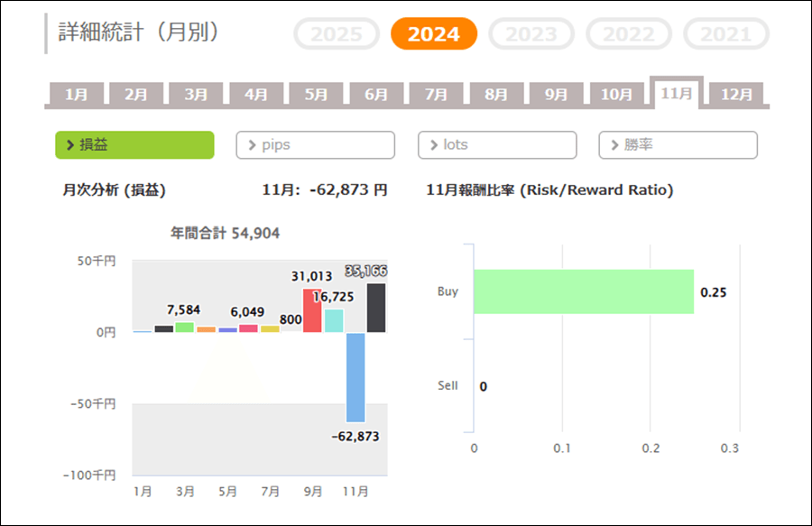Select the 2025 year button
This screenshot has width=812, height=526.
337,34
